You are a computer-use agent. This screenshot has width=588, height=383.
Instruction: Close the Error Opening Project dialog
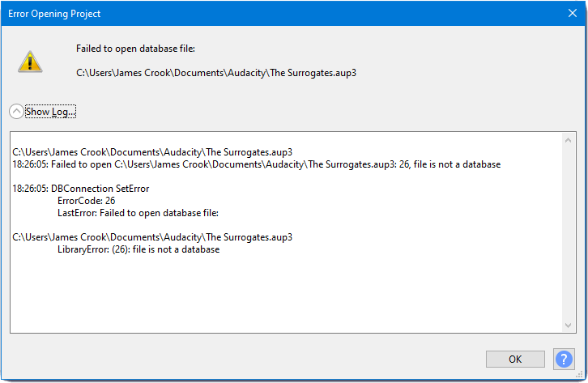[573, 13]
